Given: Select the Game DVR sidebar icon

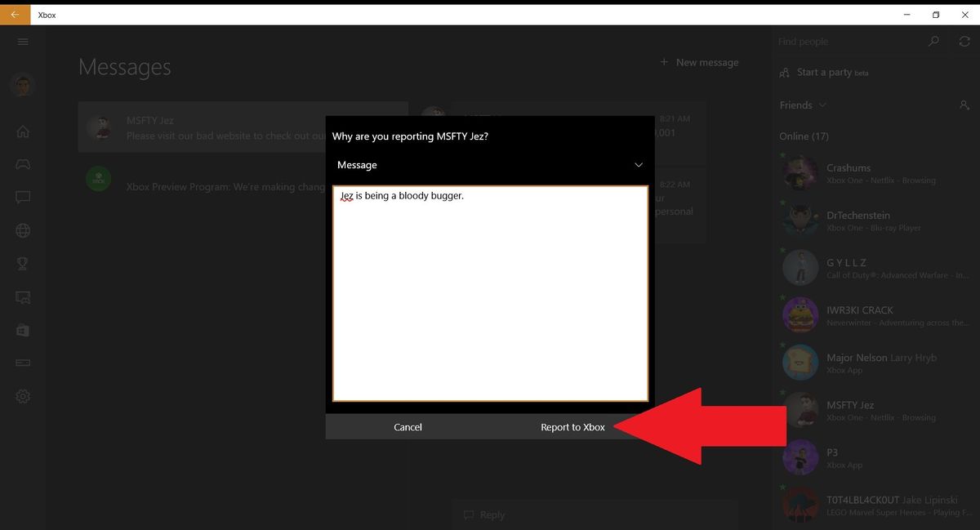Looking at the screenshot, I should tap(22, 297).
